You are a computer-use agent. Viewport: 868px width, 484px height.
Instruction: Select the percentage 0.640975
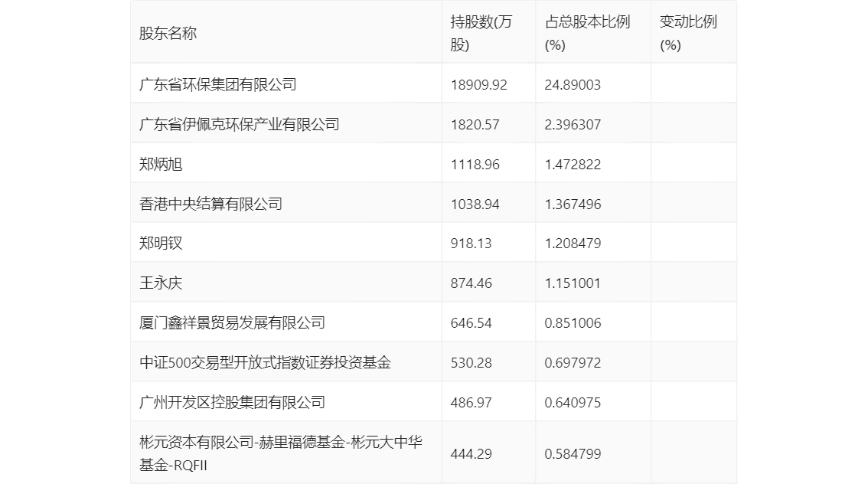pos(573,403)
